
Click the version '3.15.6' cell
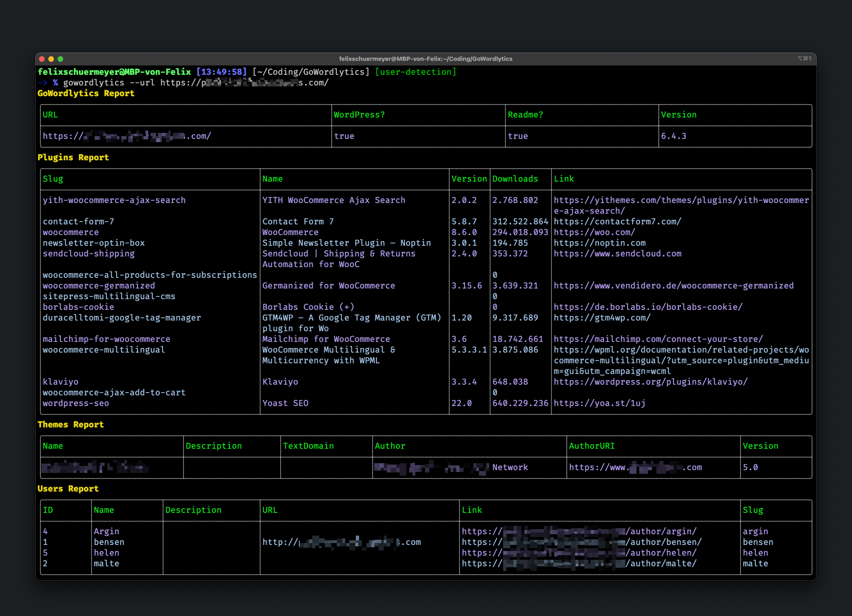[467, 286]
